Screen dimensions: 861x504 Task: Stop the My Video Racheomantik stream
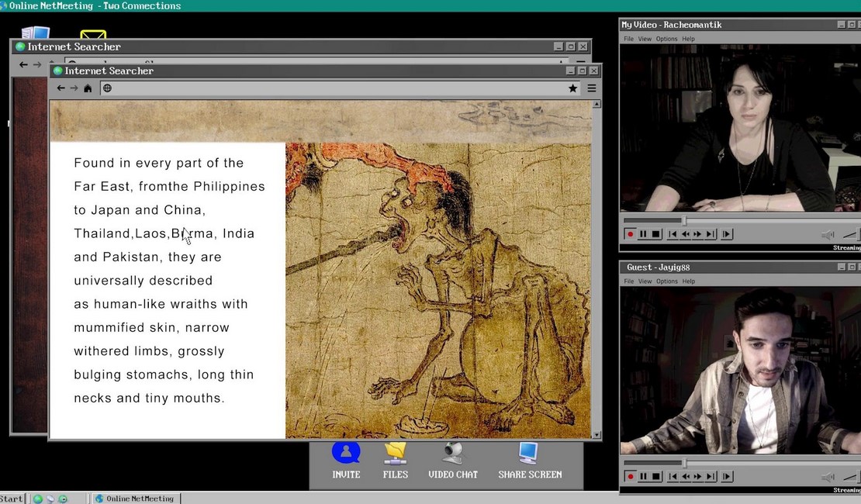pyautogui.click(x=655, y=234)
